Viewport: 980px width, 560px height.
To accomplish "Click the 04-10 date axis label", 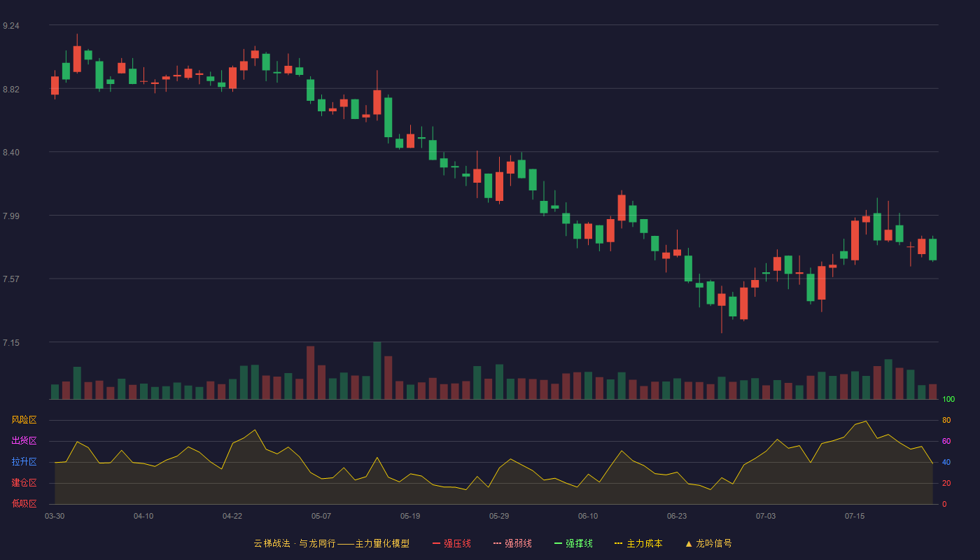I will [143, 516].
